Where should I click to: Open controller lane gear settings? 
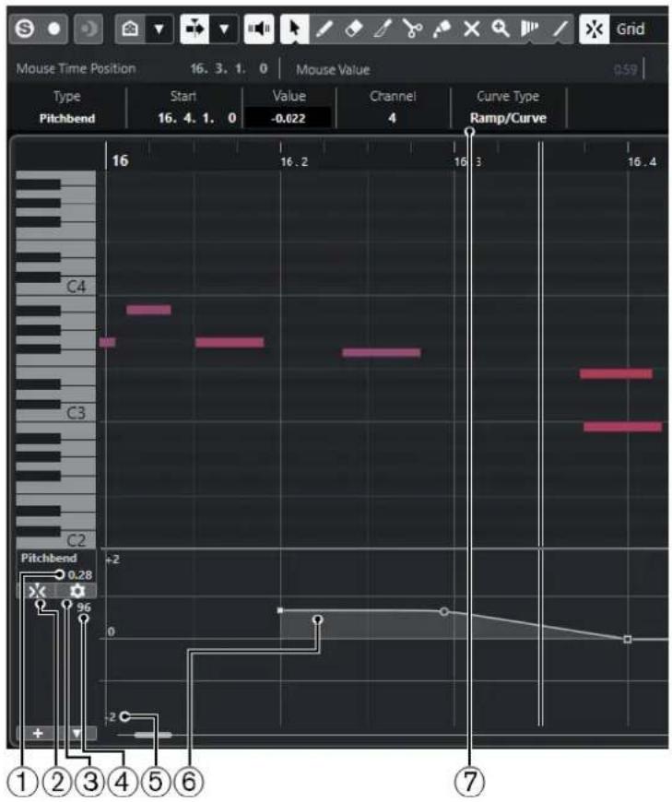pyautogui.click(x=77, y=592)
